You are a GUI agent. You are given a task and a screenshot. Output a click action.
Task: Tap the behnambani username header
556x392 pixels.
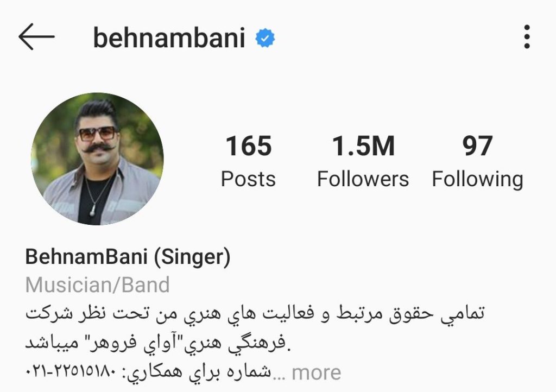click(x=169, y=37)
